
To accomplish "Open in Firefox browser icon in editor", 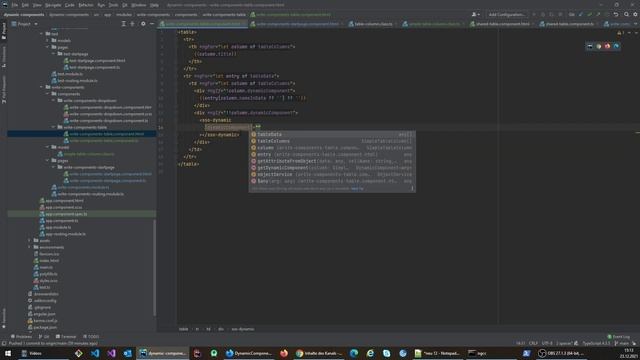I will pos(607,47).
